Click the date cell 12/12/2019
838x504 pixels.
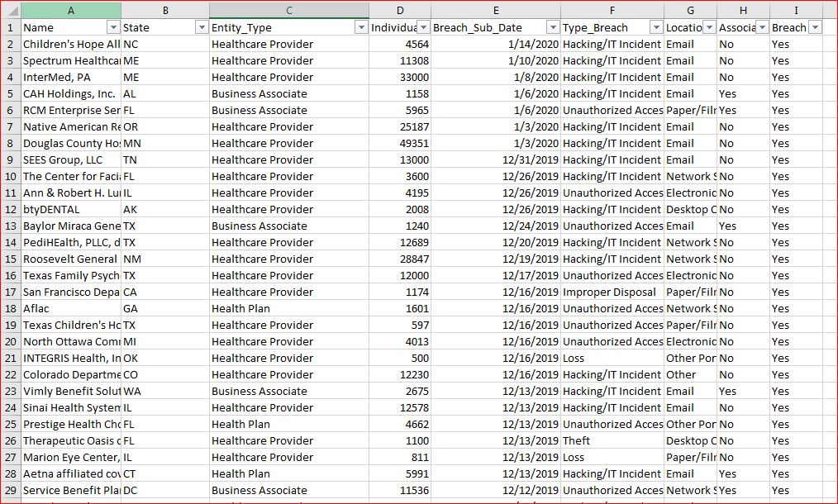tap(496, 490)
